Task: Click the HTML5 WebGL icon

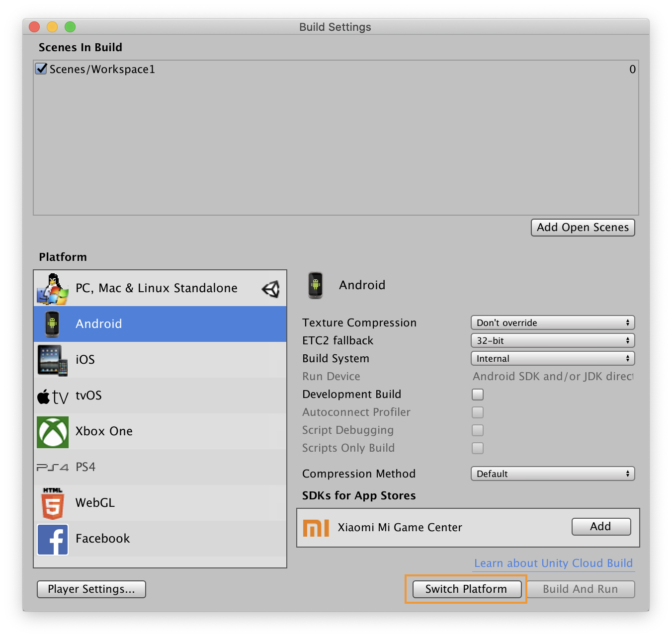Action: 53,503
